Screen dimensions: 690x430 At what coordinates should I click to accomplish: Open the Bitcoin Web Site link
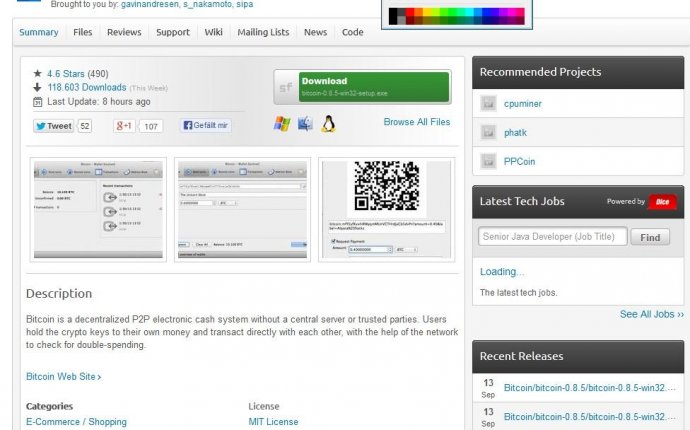[x=63, y=377]
